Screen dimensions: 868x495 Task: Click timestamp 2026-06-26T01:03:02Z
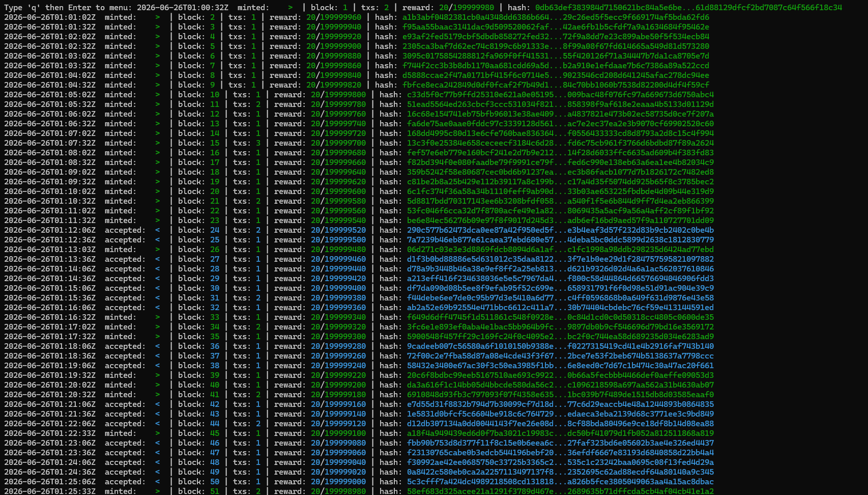click(50, 56)
